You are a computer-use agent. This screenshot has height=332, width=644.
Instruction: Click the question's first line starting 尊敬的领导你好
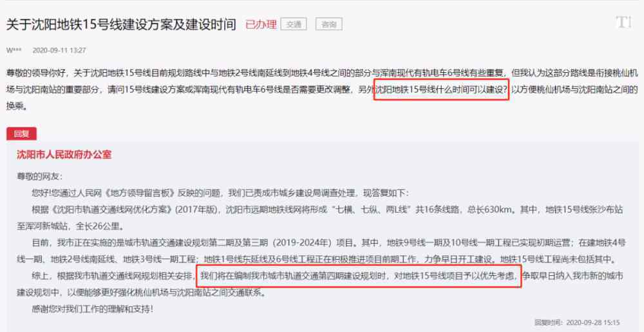point(322,73)
